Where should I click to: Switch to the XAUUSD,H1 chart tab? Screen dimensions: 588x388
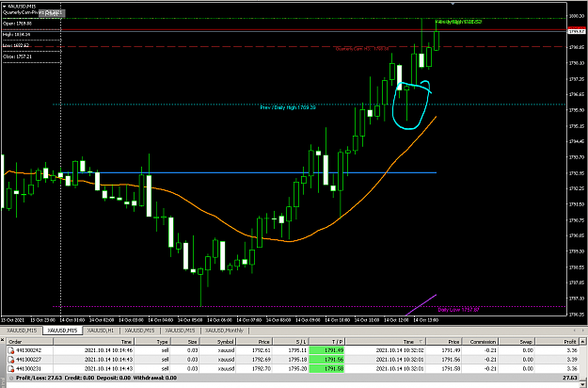101,331
